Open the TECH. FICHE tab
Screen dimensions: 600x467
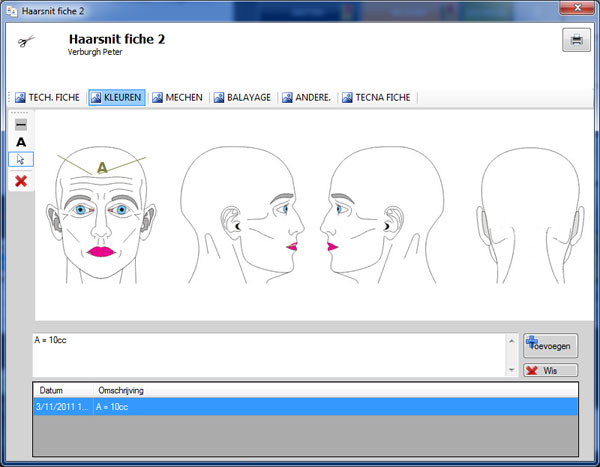47,98
